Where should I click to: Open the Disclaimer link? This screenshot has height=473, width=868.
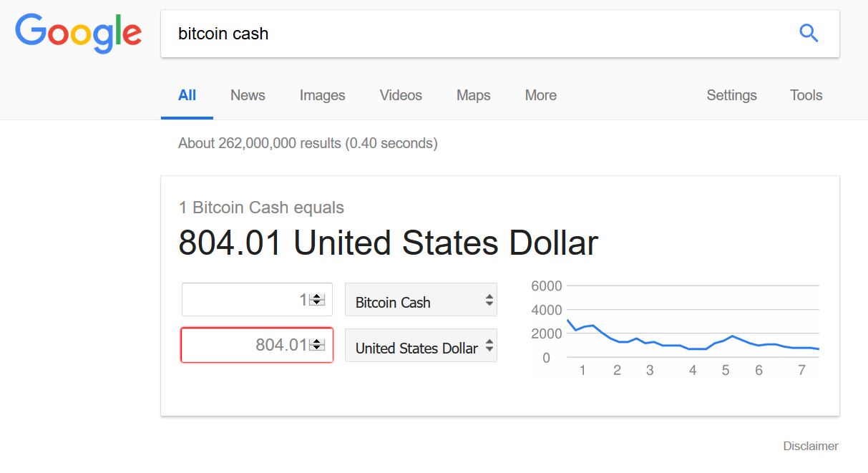[811, 446]
